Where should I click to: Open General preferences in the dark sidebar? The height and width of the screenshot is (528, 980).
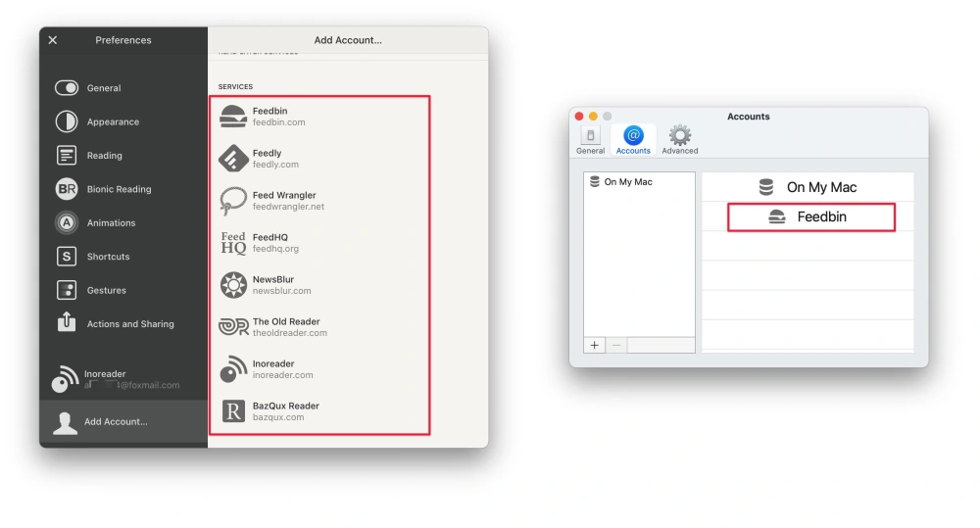tap(123, 88)
